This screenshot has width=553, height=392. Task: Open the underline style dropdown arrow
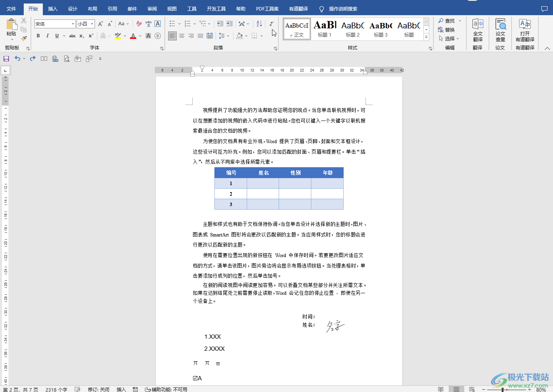pos(63,36)
